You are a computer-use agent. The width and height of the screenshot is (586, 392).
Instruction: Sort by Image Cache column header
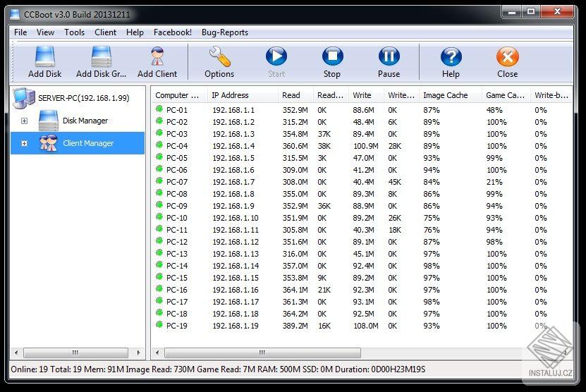click(451, 95)
